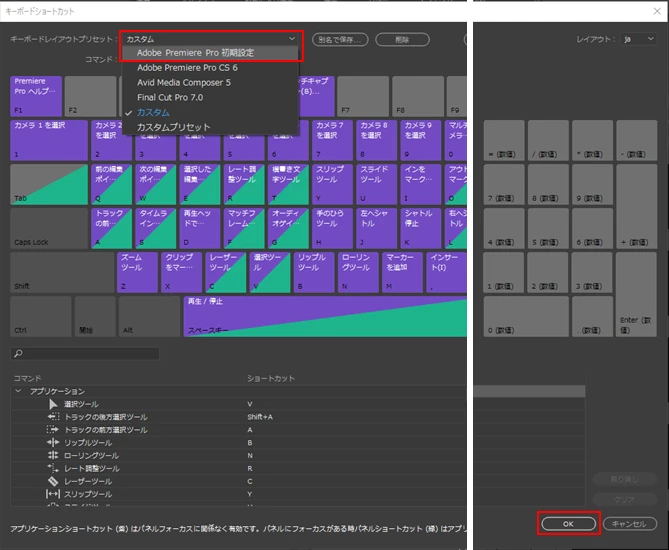Click the 削除 button
Image resolution: width=669 pixels, height=550 pixels.
click(402, 40)
